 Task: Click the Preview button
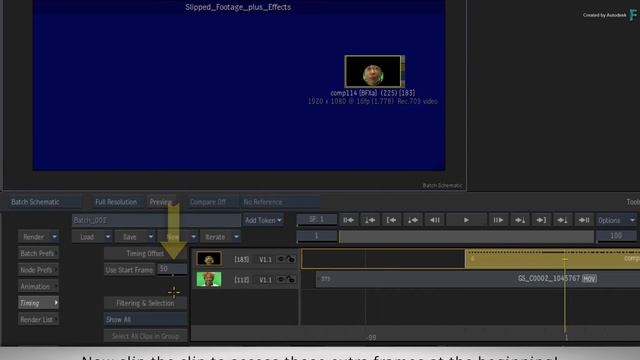click(x=161, y=202)
